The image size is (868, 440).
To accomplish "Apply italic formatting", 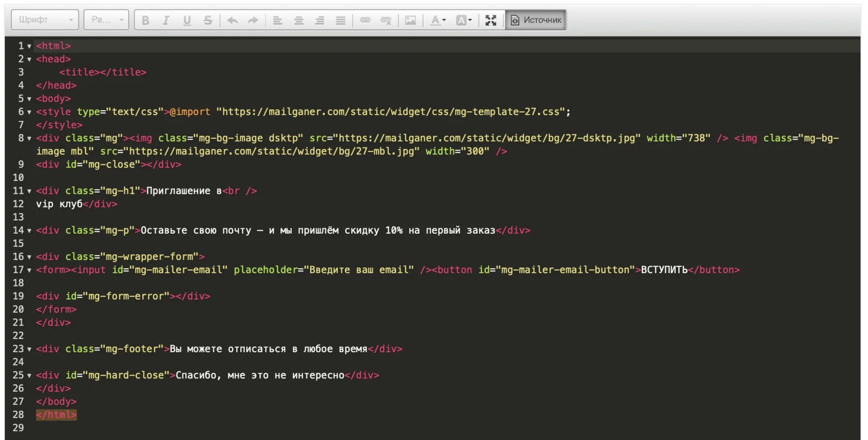I will pos(166,20).
